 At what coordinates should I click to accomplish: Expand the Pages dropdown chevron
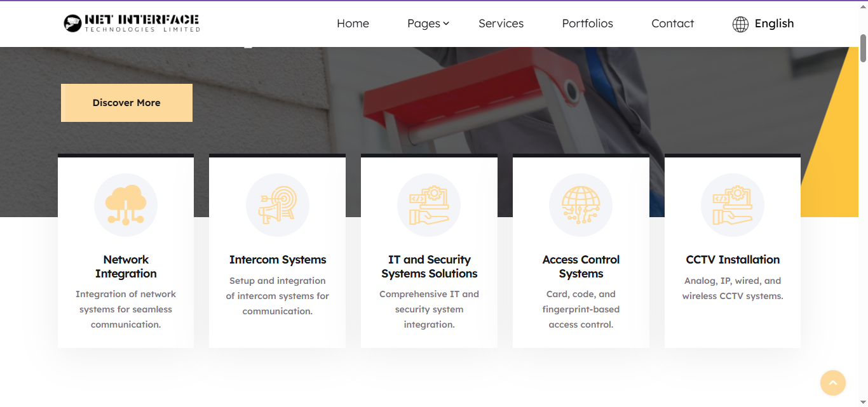446,23
